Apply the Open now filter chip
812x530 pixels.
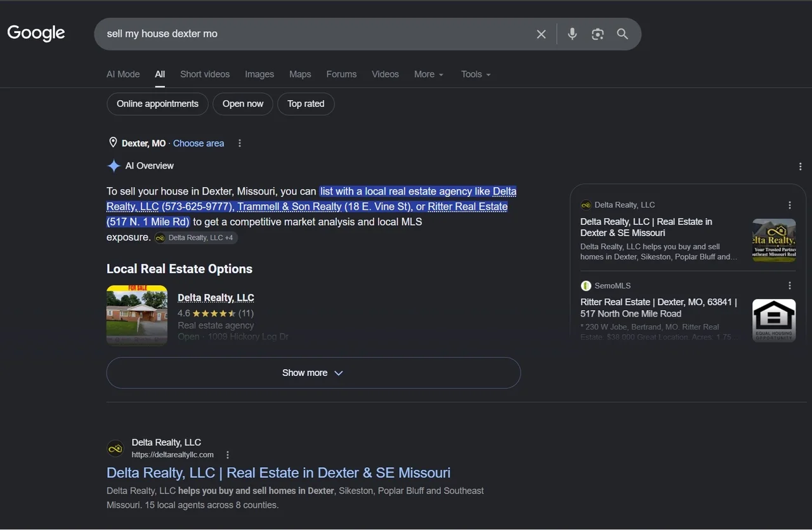click(243, 104)
